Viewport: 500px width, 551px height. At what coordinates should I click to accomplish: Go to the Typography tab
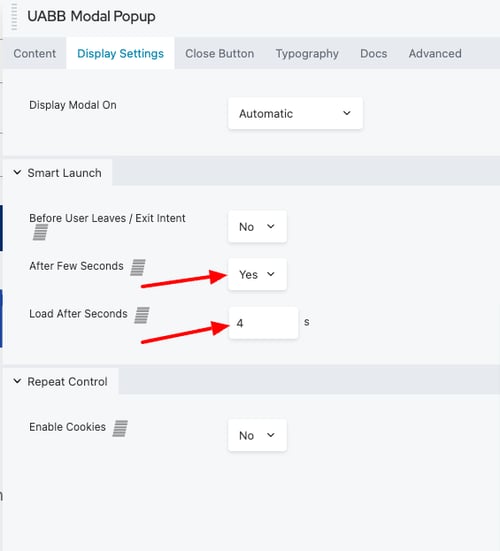pos(307,53)
